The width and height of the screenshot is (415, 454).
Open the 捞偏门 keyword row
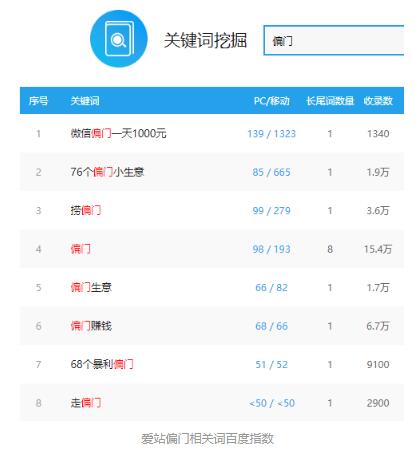click(86, 210)
